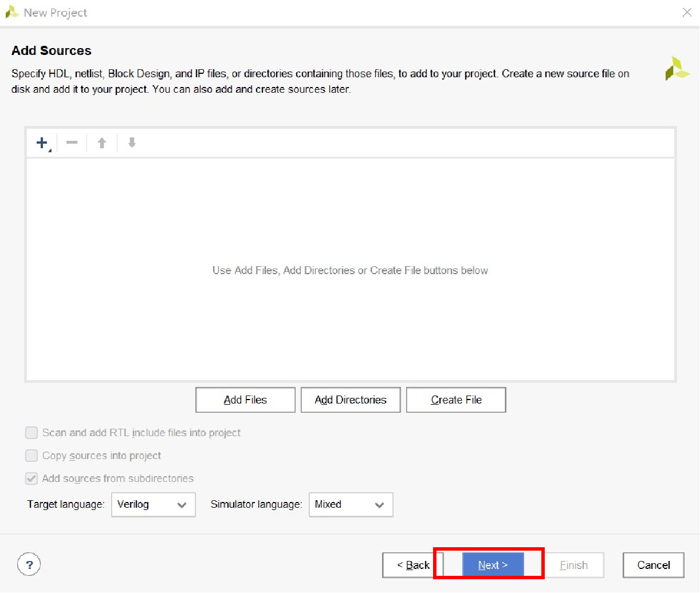The image size is (700, 593).
Task: Toggle Copy sources into project checkbox
Action: [32, 456]
